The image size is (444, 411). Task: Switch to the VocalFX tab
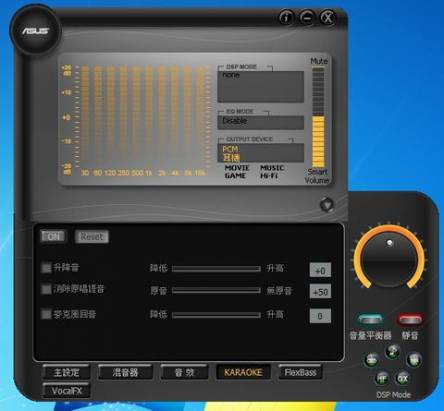click(x=66, y=391)
